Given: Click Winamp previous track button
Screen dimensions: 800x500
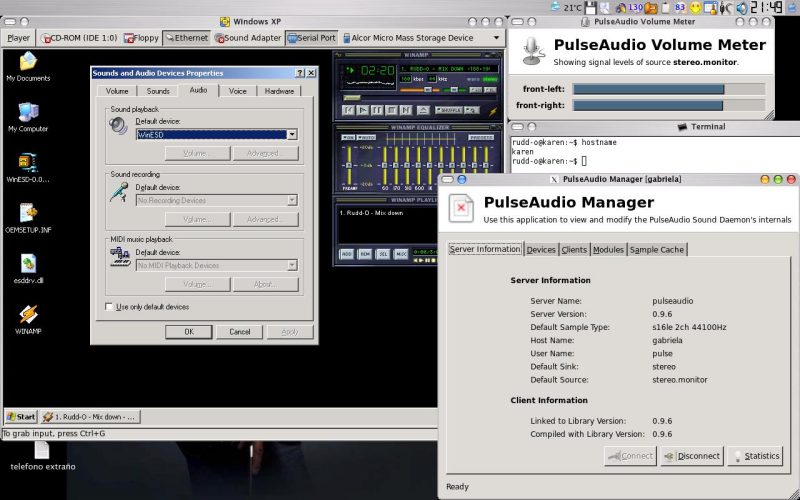Looking at the screenshot, I should 348,110.
